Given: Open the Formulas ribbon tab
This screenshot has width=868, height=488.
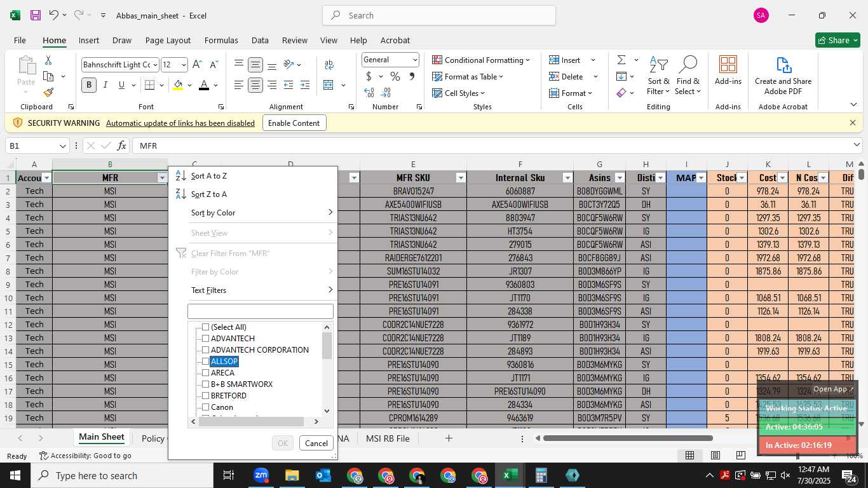Looking at the screenshot, I should pos(221,40).
